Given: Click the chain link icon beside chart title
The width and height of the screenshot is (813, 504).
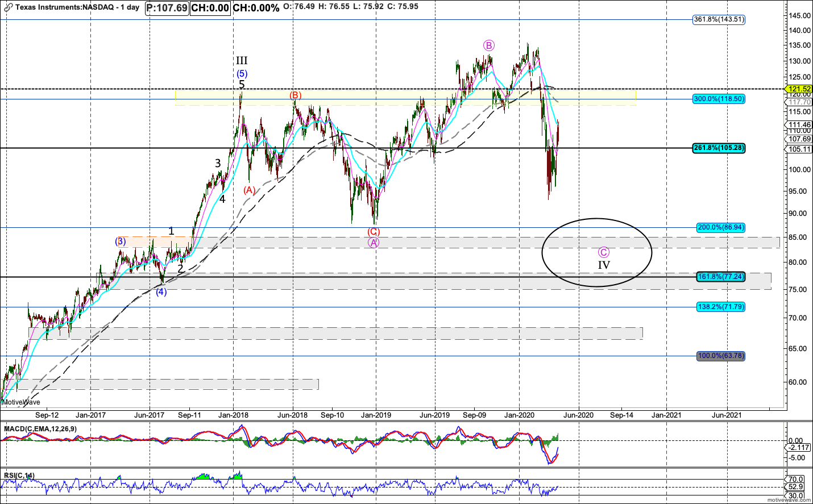Looking at the screenshot, I should click(x=8, y=7).
